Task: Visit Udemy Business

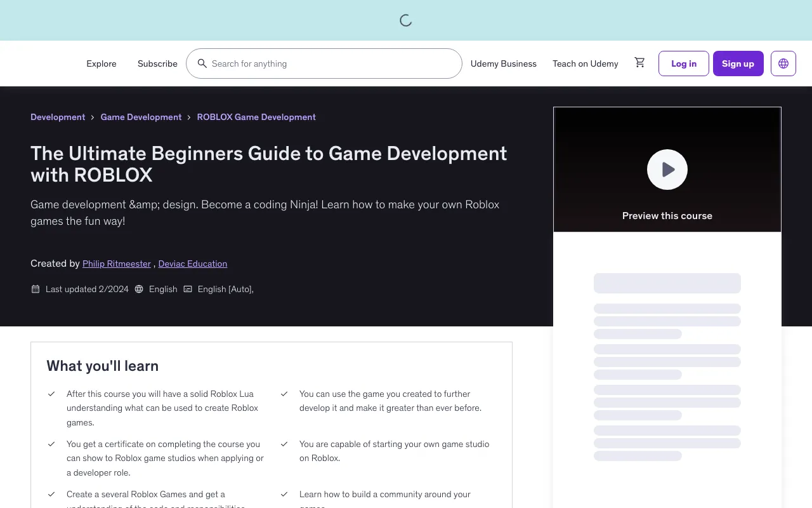Action: (x=503, y=63)
